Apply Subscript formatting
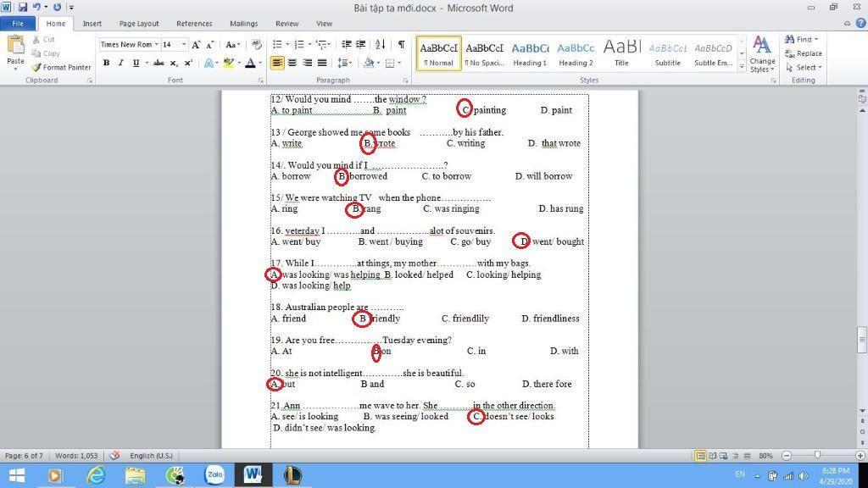Viewport: 868px width, 488px height. (x=174, y=63)
